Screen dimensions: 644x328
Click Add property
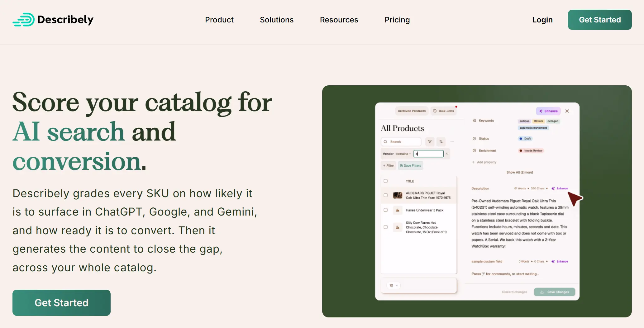(x=484, y=162)
